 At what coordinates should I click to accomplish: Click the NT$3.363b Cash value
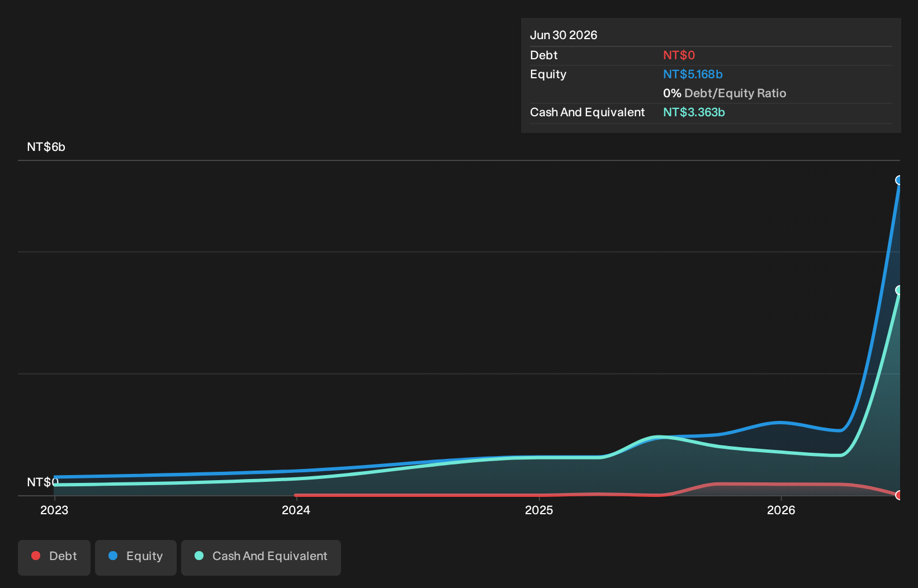click(x=694, y=112)
